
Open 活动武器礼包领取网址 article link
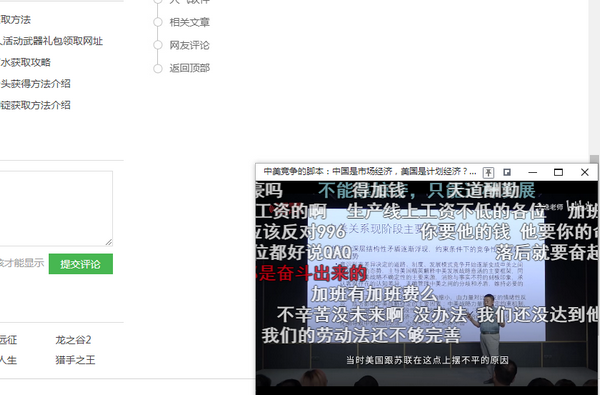[x=52, y=41]
